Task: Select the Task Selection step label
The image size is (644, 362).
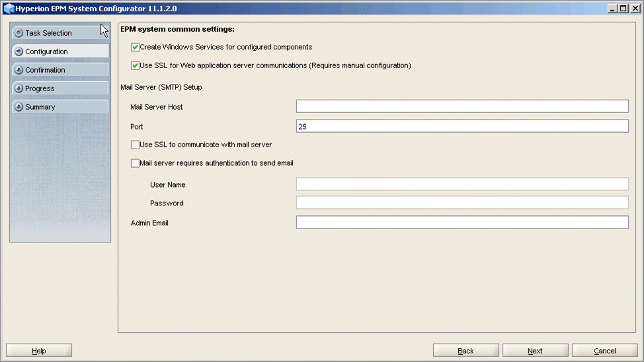Action: 48,33
